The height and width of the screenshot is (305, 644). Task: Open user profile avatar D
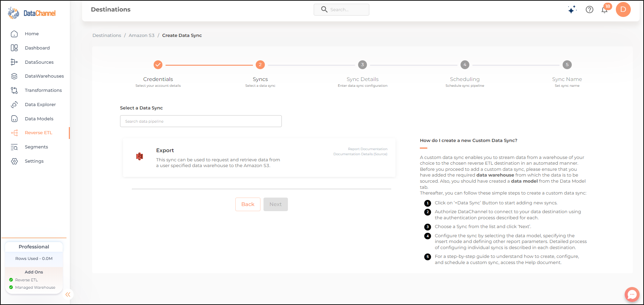(x=623, y=9)
